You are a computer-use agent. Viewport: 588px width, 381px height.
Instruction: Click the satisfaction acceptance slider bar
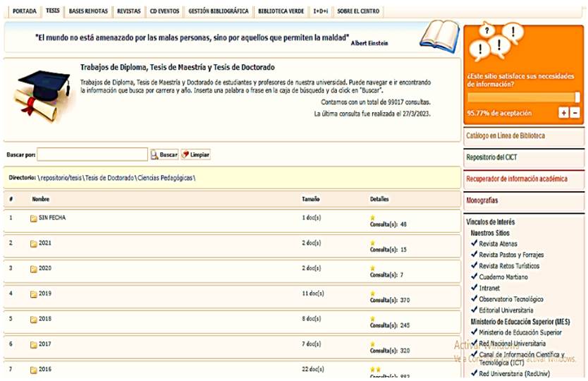523,97
